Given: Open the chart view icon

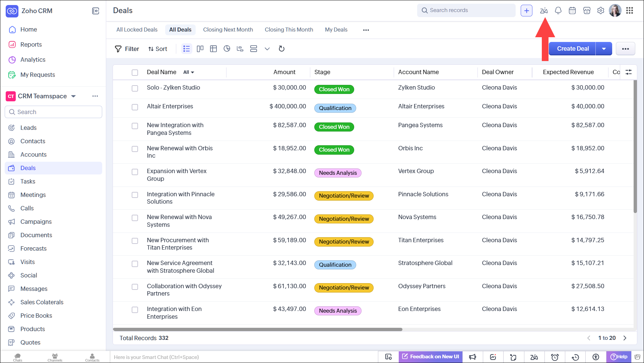Looking at the screenshot, I should [x=227, y=49].
